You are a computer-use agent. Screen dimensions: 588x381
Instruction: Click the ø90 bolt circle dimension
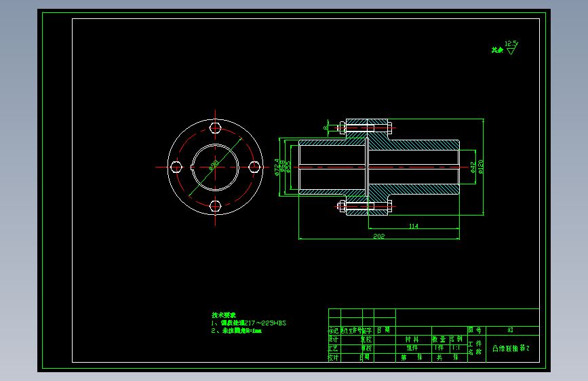(214, 165)
